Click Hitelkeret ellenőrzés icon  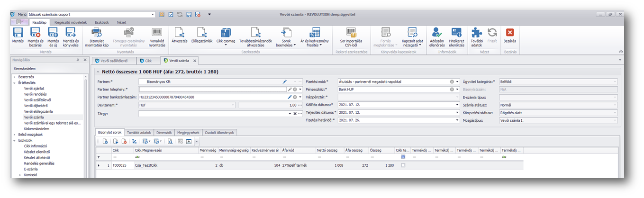456,33
